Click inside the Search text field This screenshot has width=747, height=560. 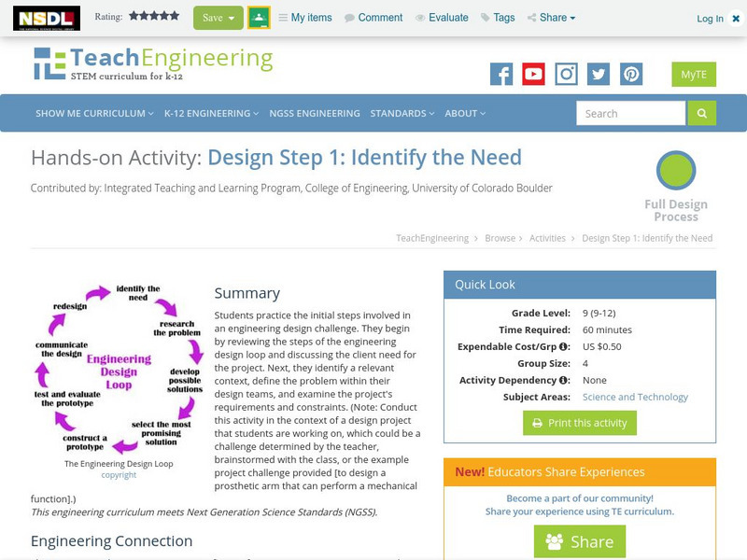click(630, 112)
